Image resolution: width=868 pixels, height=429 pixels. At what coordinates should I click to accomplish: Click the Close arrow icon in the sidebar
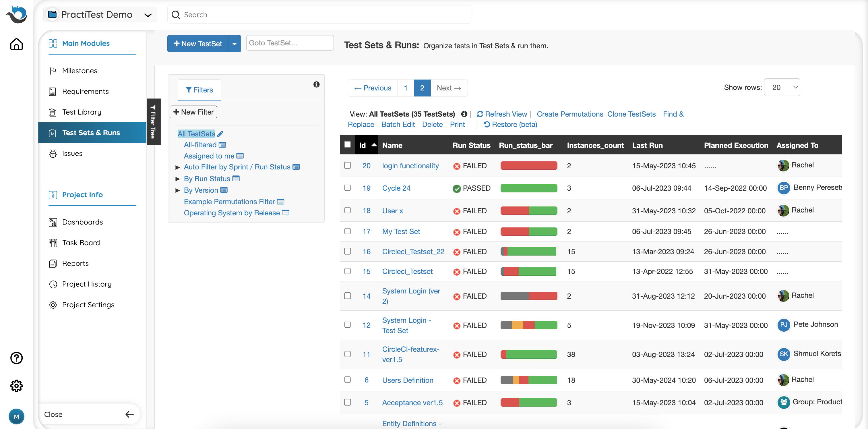[x=129, y=414]
